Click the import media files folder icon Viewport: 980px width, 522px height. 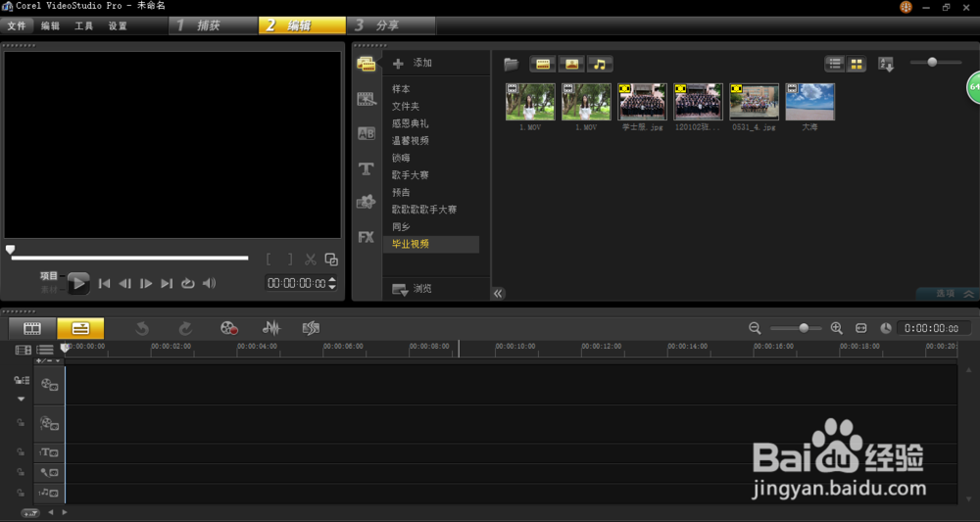click(x=512, y=64)
